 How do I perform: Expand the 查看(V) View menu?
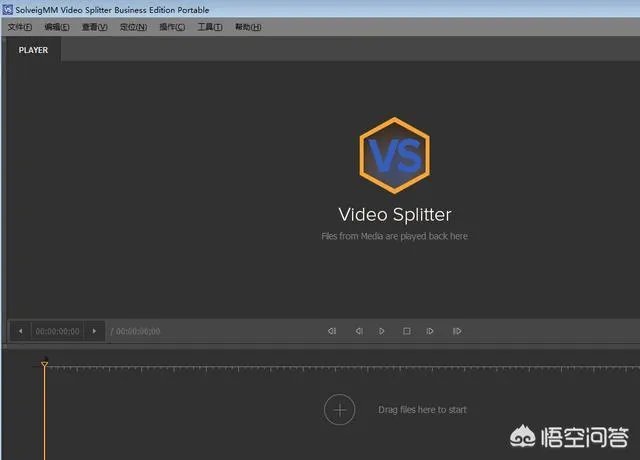click(x=94, y=27)
